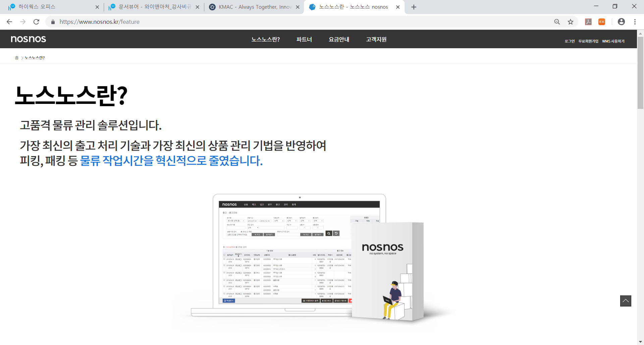Open the 노스노스란? menu

[x=265, y=39]
